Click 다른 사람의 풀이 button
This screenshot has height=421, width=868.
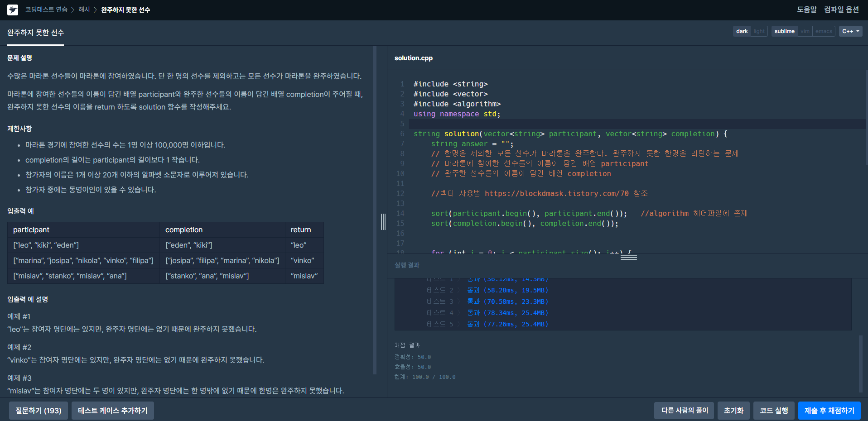coord(684,411)
